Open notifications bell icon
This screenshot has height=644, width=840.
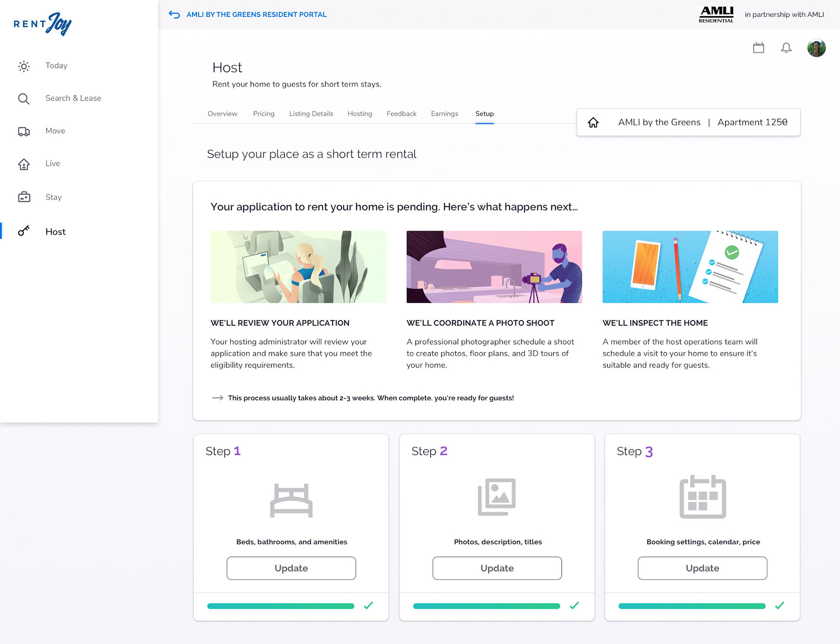[786, 48]
